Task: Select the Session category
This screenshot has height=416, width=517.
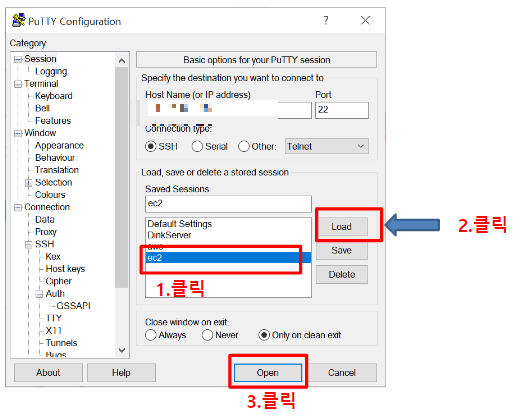Action: (x=40, y=59)
